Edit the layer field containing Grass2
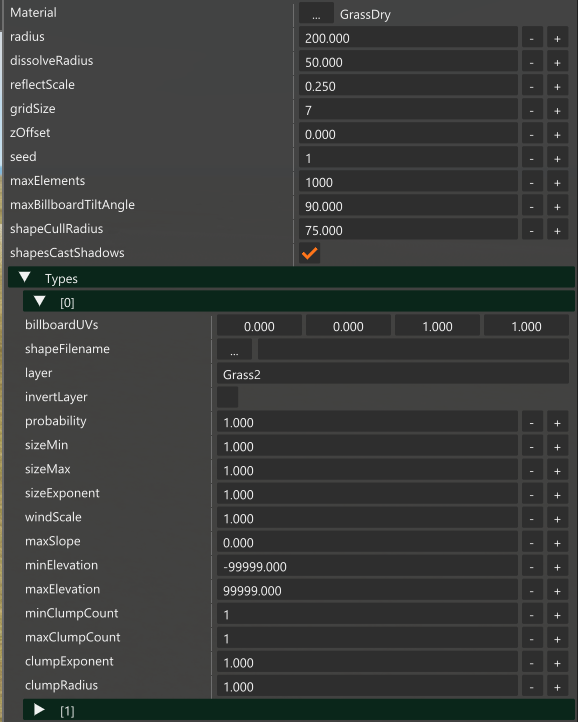This screenshot has width=578, height=722. click(x=393, y=374)
